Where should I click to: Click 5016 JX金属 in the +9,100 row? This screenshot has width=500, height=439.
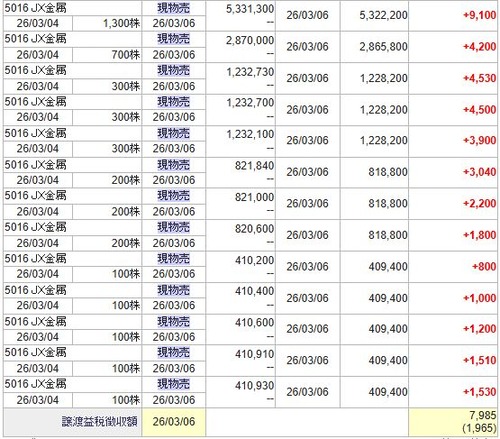[35, 8]
